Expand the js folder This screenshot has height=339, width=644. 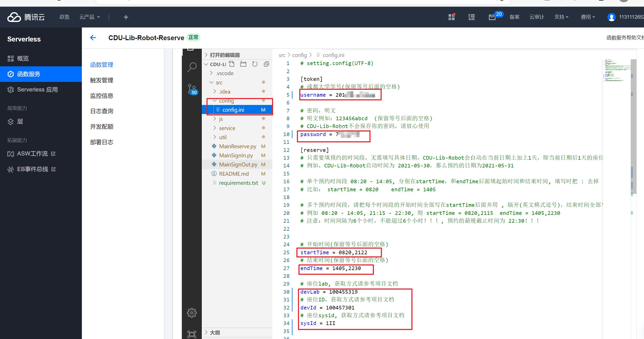215,119
